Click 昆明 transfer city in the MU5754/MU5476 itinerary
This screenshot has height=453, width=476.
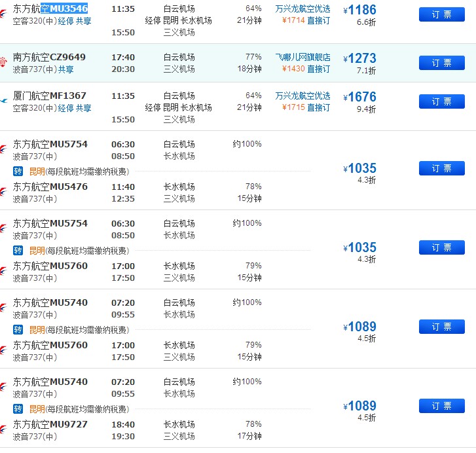click(37, 172)
